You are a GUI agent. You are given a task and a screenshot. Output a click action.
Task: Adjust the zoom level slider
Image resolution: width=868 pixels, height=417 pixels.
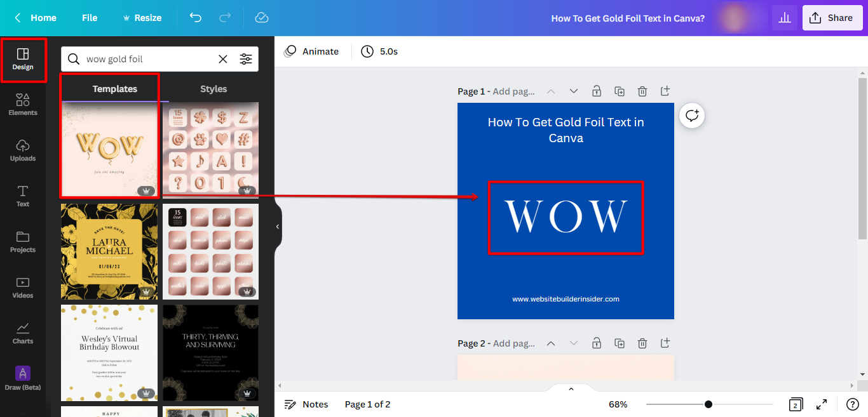(709, 404)
